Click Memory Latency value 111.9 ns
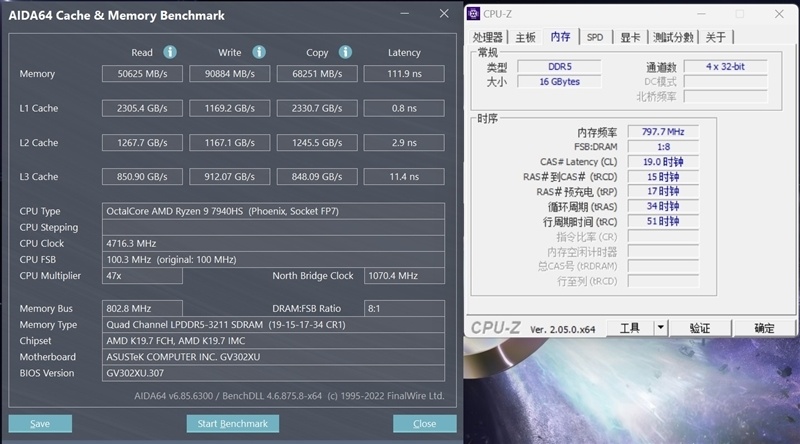Screen dimensions: 800x444 [x=404, y=73]
